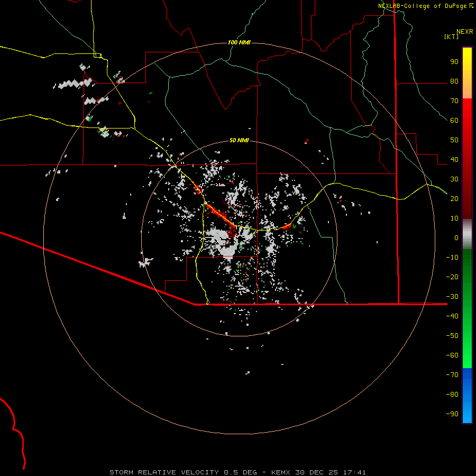
Task: Click the 80 value on the velocity scale
Action: [x=454, y=81]
